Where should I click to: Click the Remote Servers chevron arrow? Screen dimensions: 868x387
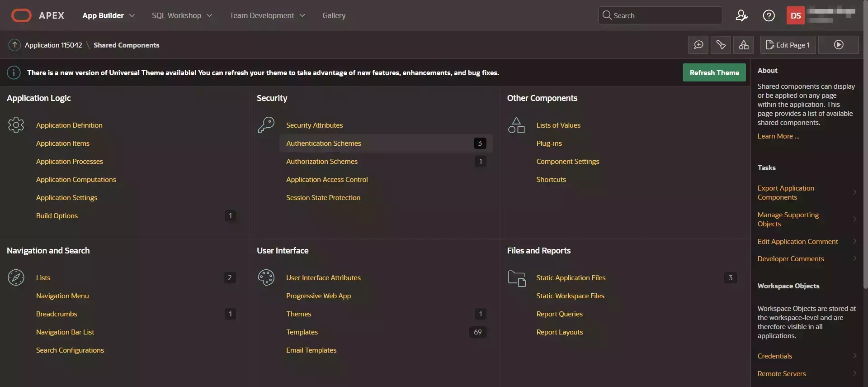click(x=854, y=373)
